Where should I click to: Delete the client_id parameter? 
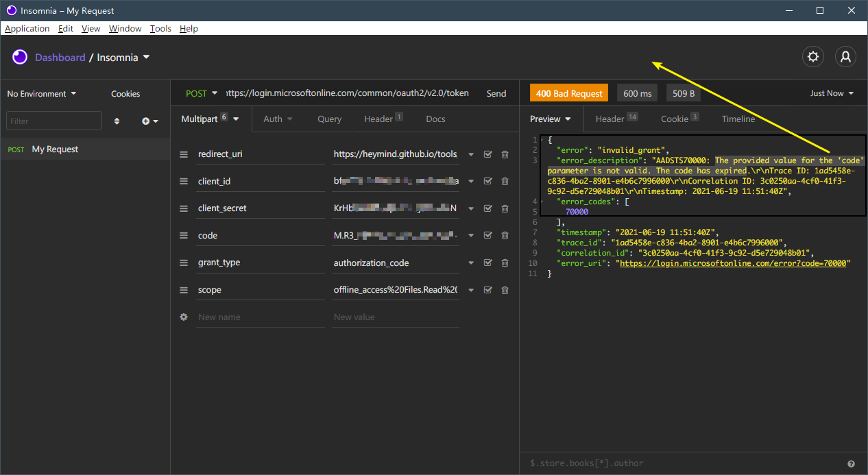tap(505, 182)
